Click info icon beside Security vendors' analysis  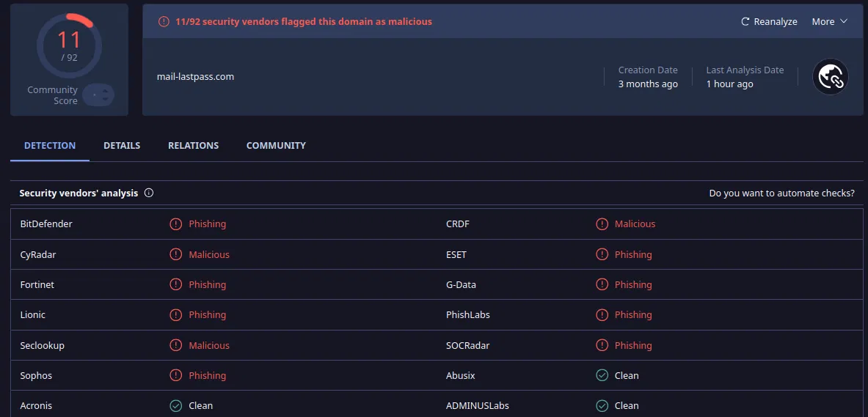pyautogui.click(x=149, y=193)
